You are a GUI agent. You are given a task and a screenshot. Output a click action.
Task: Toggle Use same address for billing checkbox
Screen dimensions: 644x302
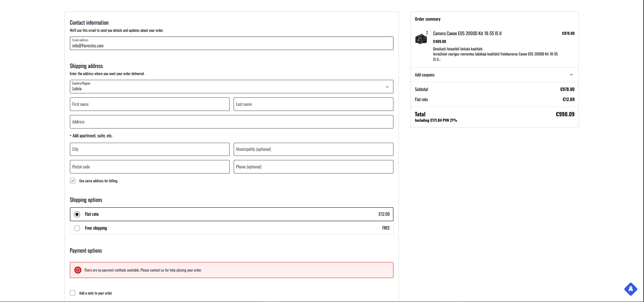point(73,181)
